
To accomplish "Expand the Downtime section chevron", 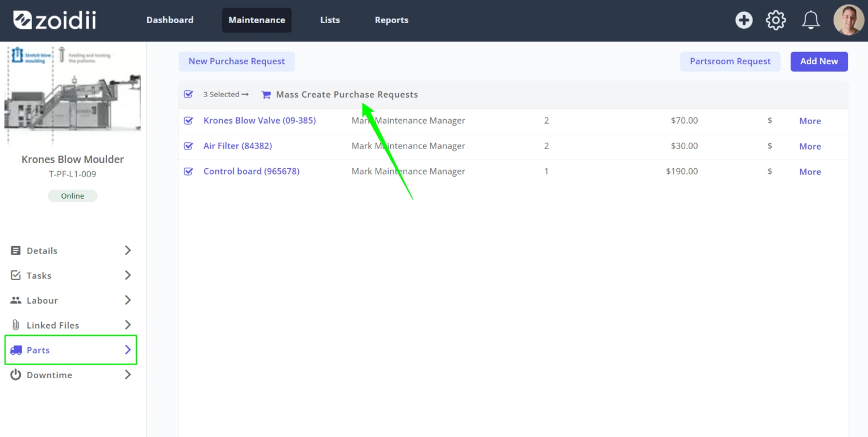I will (128, 374).
